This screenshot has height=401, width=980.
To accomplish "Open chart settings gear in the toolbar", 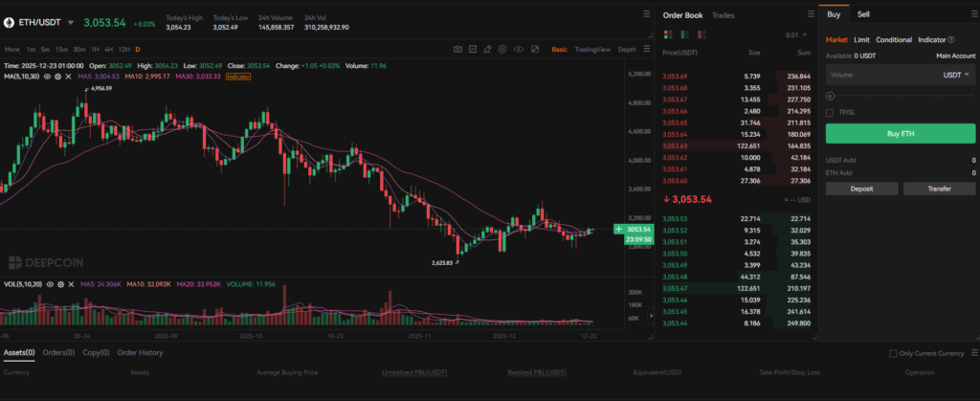I will (502, 50).
